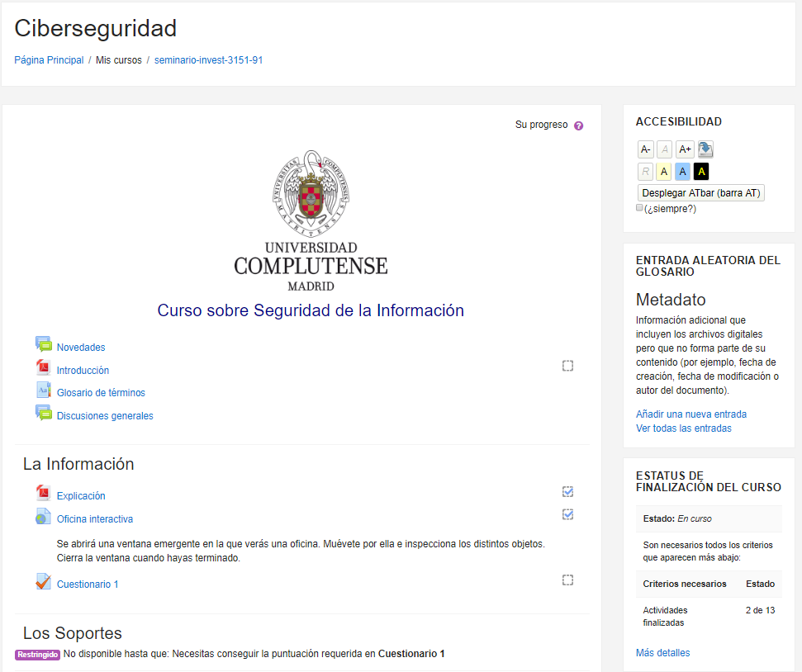
Task: Apply the black high-contrast color scheme
Action: 701,172
